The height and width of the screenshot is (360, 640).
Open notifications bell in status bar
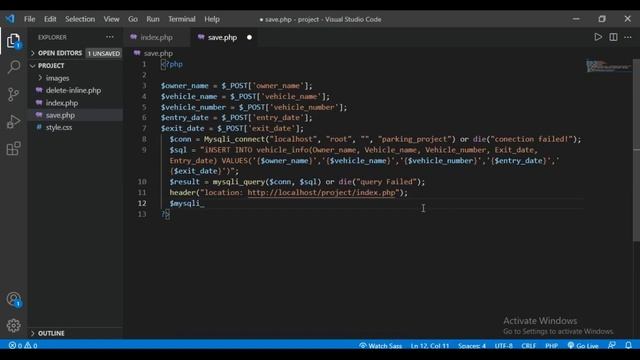629,345
